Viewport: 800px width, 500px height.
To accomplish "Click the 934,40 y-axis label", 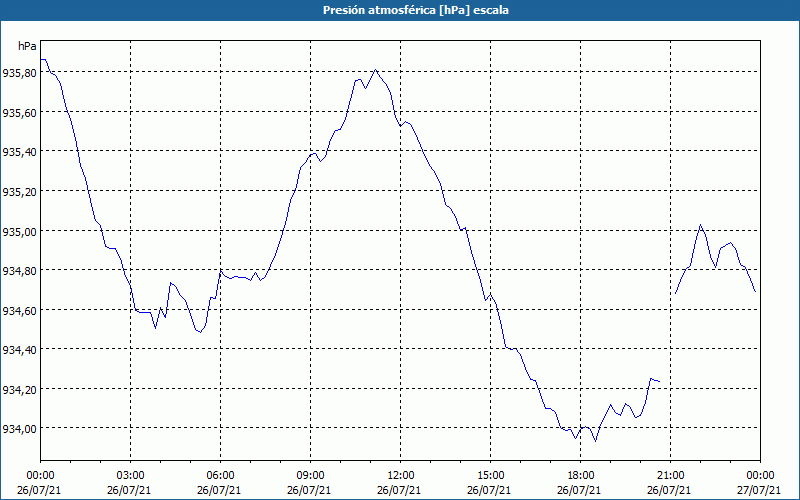I will coord(19,350).
